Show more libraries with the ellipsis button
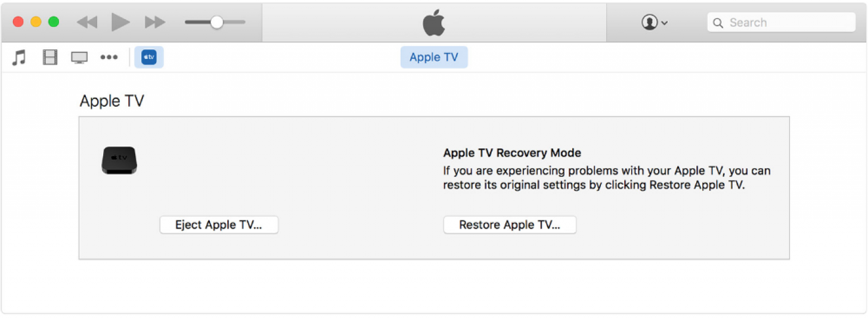The width and height of the screenshot is (868, 320). click(x=108, y=58)
